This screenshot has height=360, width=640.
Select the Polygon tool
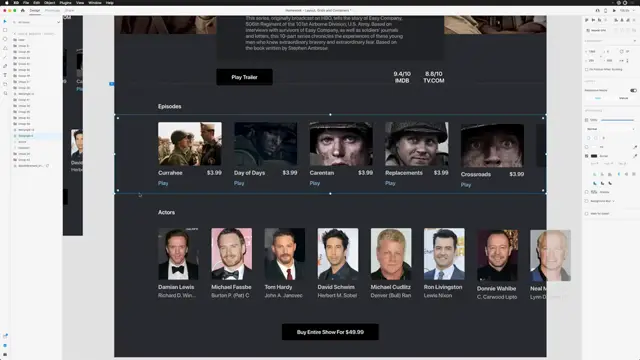point(5,48)
